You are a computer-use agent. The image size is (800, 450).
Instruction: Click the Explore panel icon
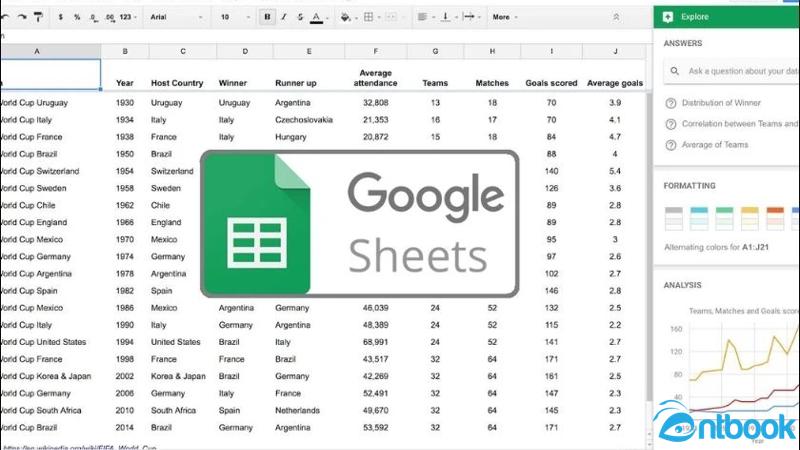pos(668,17)
